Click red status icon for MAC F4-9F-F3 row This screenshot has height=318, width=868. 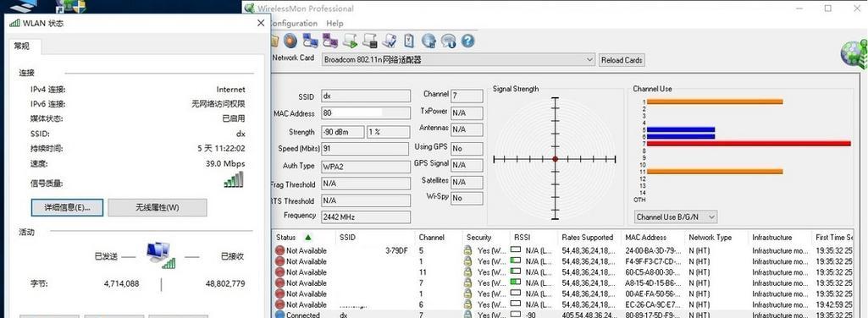(x=280, y=261)
